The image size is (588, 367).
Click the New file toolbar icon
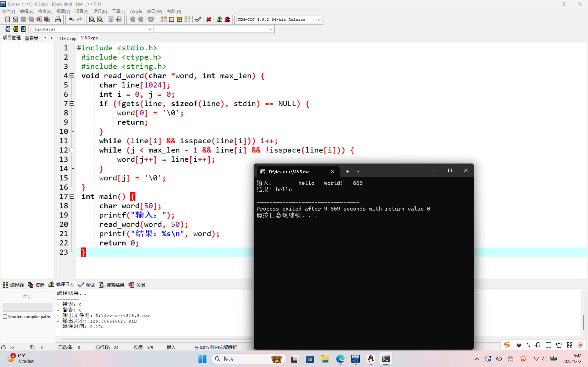click(x=7, y=19)
